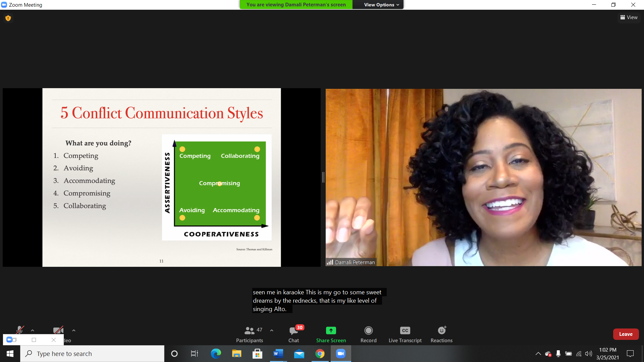The image size is (644, 362).
Task: Click the Windows taskbar search box
Action: [92, 354]
